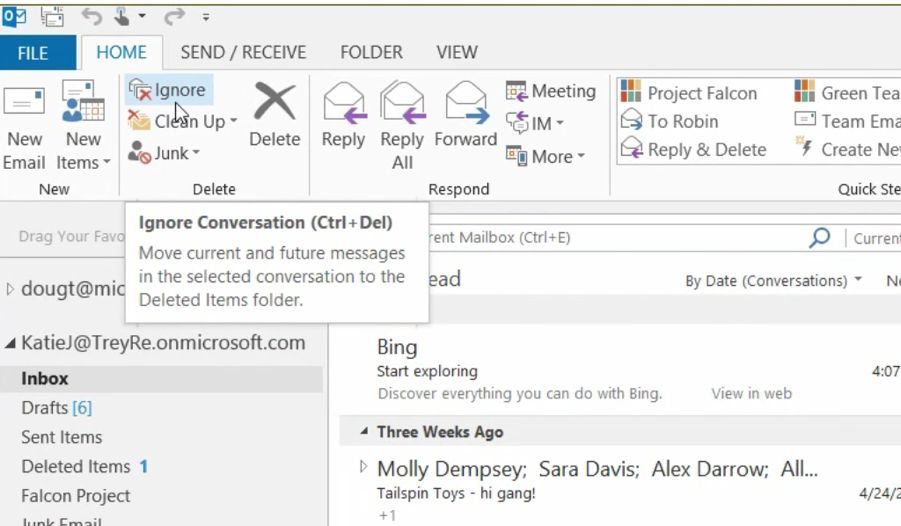Open By Date (Conversations) sort dropdown
This screenshot has width=901, height=526.
tap(773, 281)
